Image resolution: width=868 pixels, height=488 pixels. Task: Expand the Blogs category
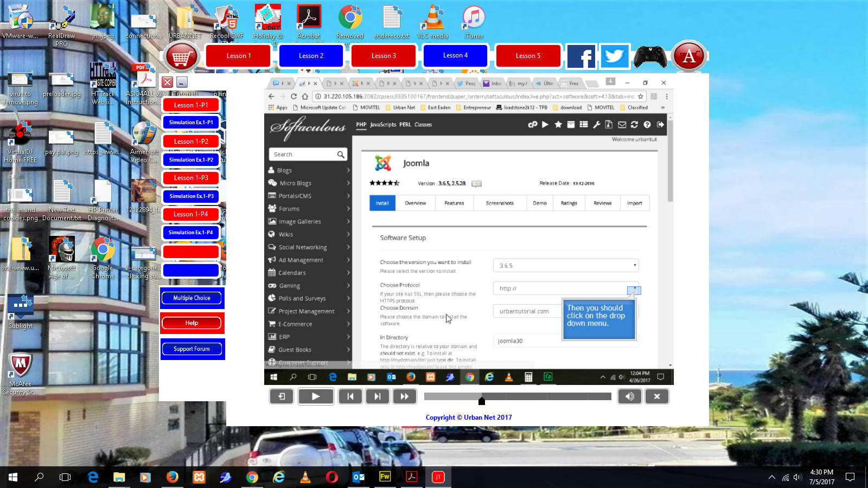[x=309, y=170]
